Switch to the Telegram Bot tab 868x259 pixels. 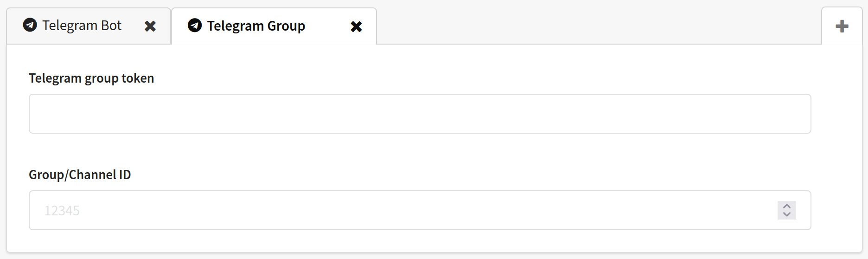[82, 26]
